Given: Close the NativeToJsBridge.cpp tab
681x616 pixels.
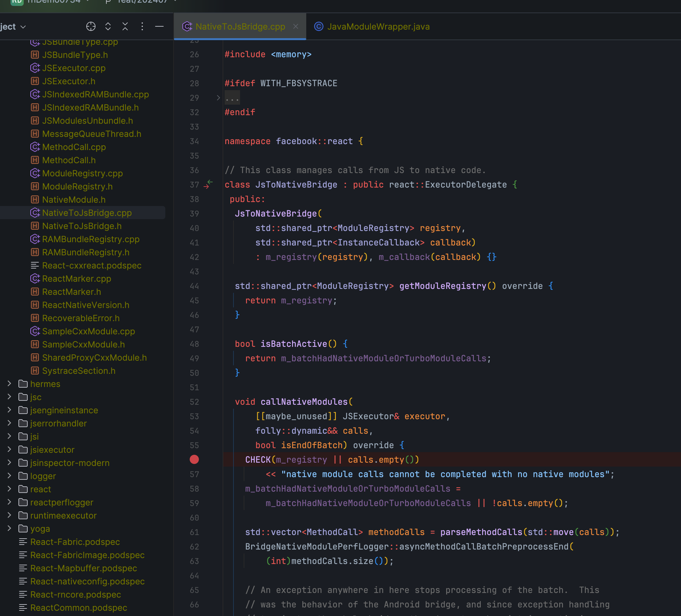Looking at the screenshot, I should pos(296,26).
